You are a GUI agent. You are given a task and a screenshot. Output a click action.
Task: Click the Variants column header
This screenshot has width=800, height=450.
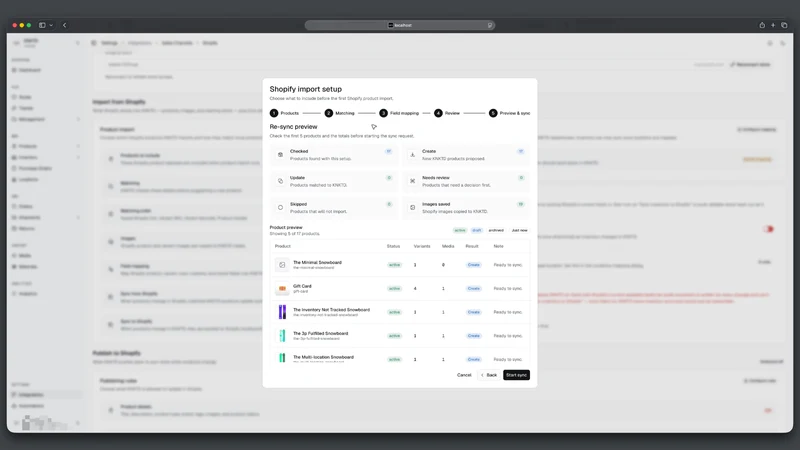coord(422,246)
